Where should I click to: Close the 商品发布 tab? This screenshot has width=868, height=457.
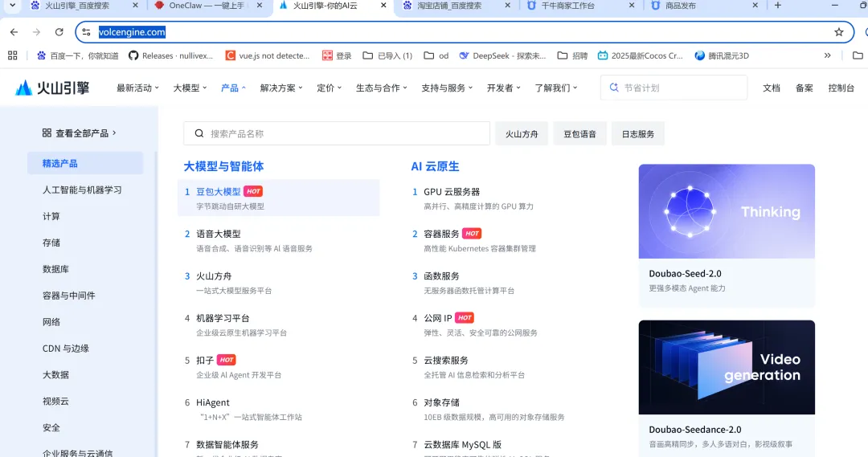tap(755, 6)
